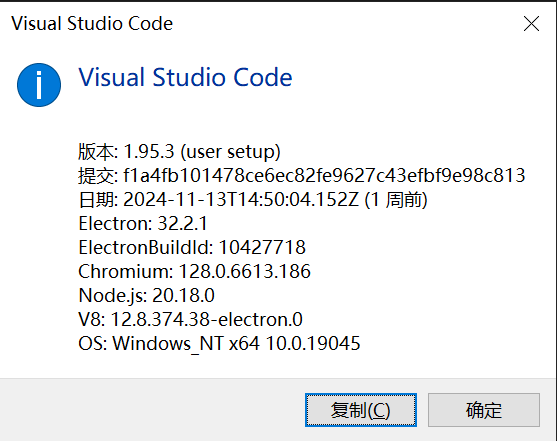This screenshot has width=557, height=441.
Task: Click the 提交 label before the hash
Action: click(x=96, y=176)
